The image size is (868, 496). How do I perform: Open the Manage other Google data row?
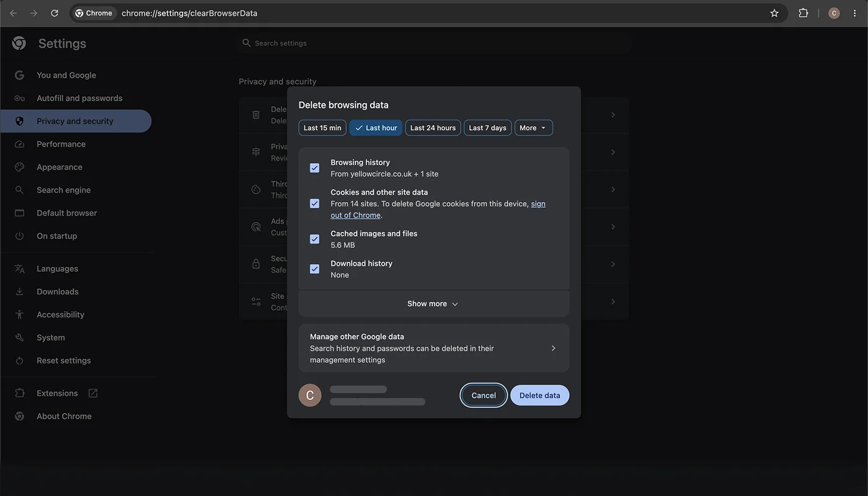pos(434,348)
